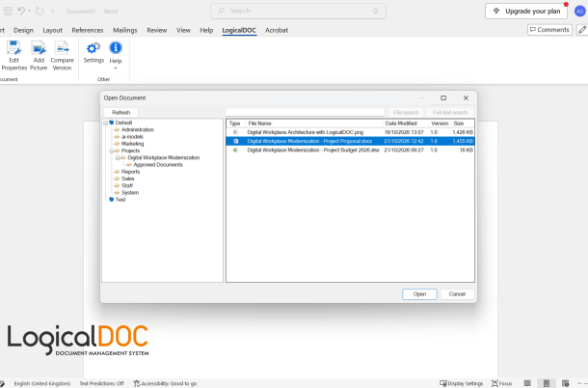This screenshot has height=388, width=588.
Task: Select the Staff folder
Action: pos(127,185)
